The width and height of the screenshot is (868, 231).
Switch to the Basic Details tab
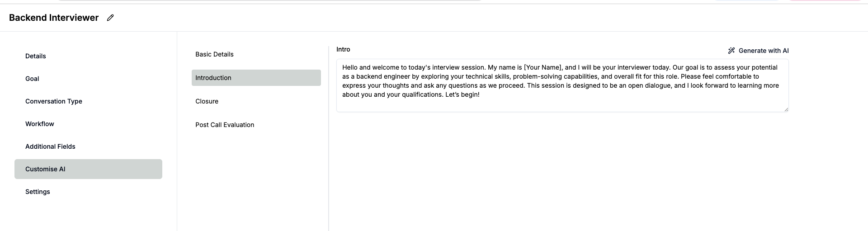(x=214, y=54)
